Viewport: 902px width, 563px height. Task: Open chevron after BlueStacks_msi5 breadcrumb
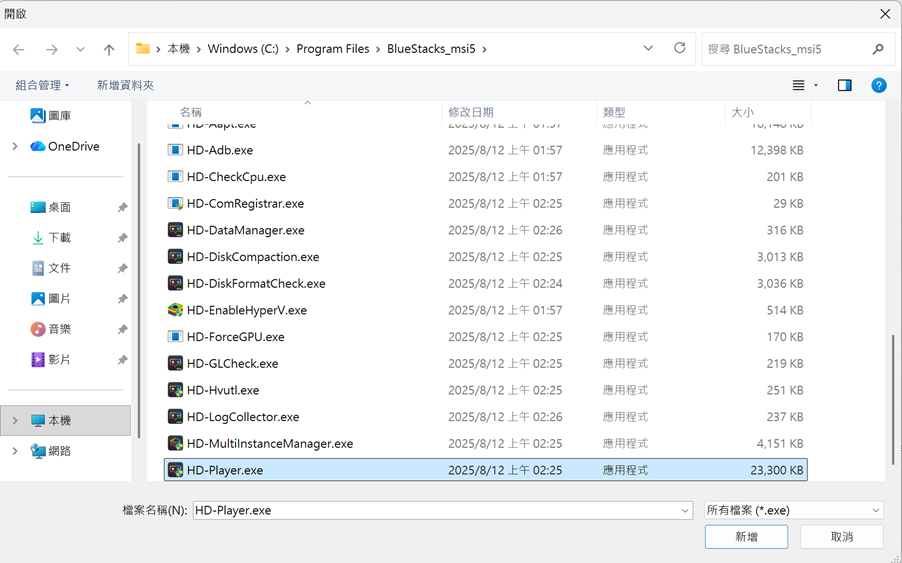[x=484, y=49]
